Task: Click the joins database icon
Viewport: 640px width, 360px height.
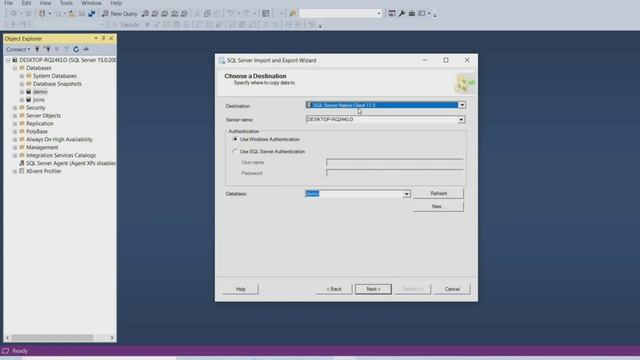Action: point(29,100)
